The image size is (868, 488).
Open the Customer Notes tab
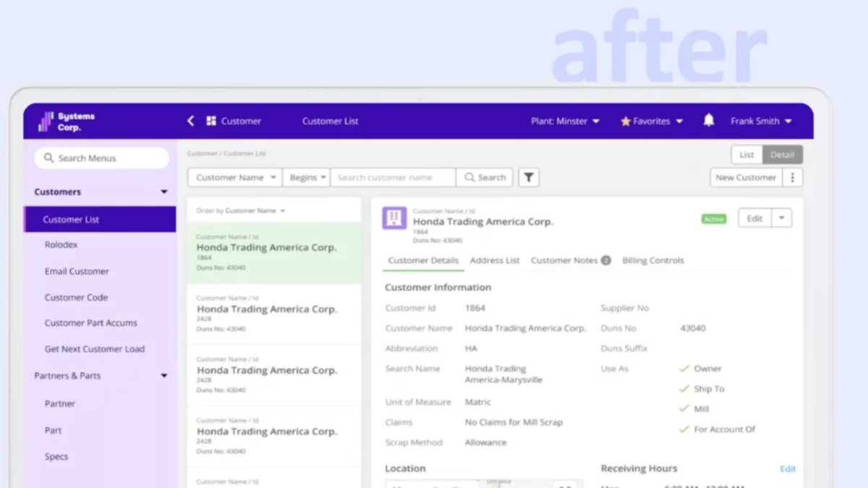point(564,260)
